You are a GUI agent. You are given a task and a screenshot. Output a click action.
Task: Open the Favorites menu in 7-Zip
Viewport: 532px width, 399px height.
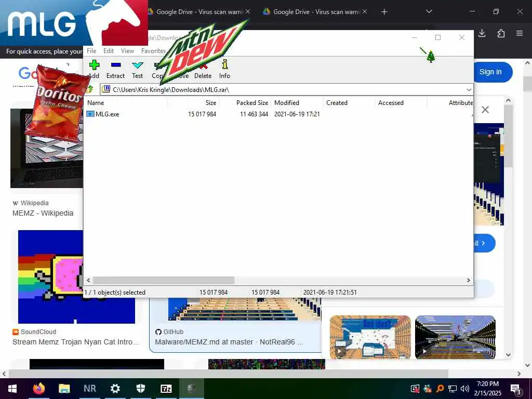(153, 51)
